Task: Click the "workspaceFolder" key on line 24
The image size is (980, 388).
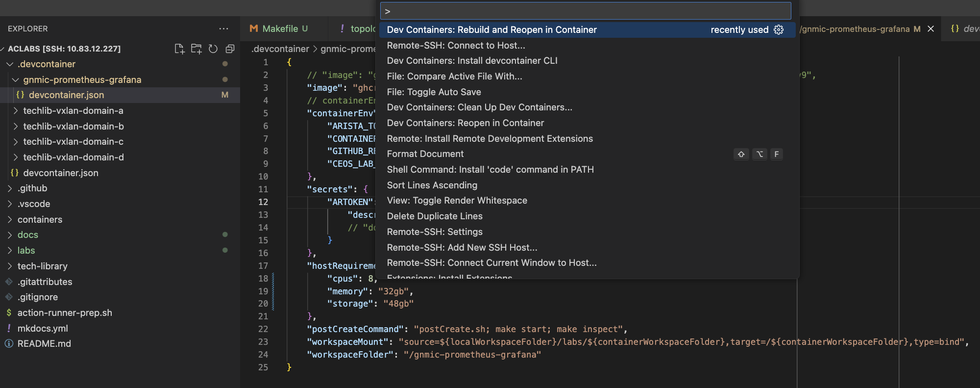Action: [350, 355]
